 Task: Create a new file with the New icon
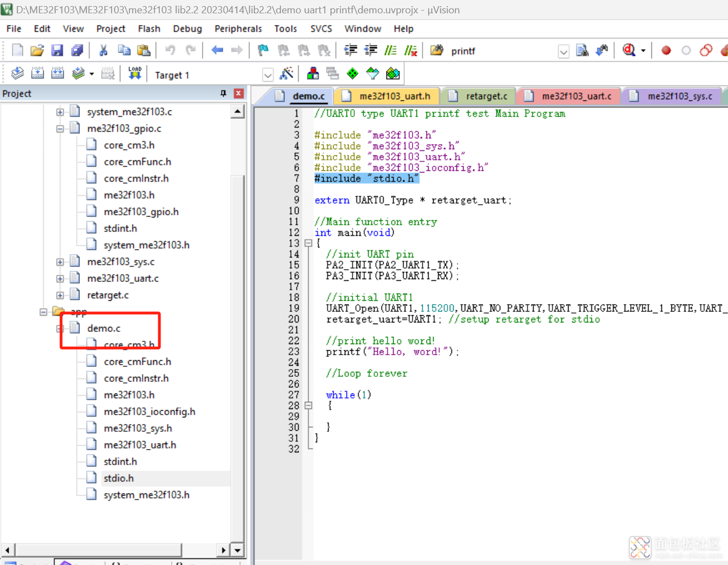(17, 51)
